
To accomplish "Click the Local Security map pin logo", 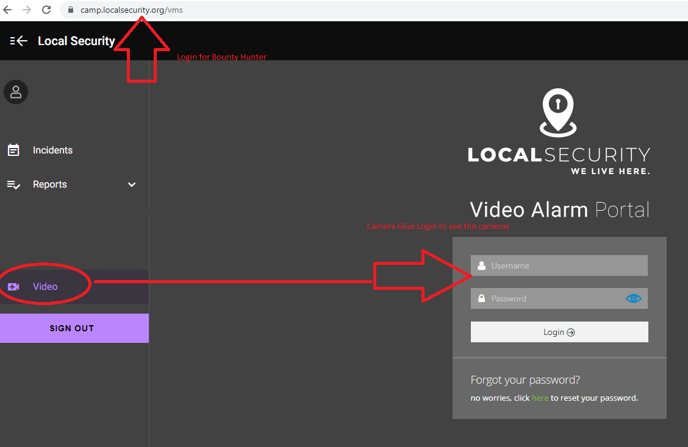I will pos(558,113).
